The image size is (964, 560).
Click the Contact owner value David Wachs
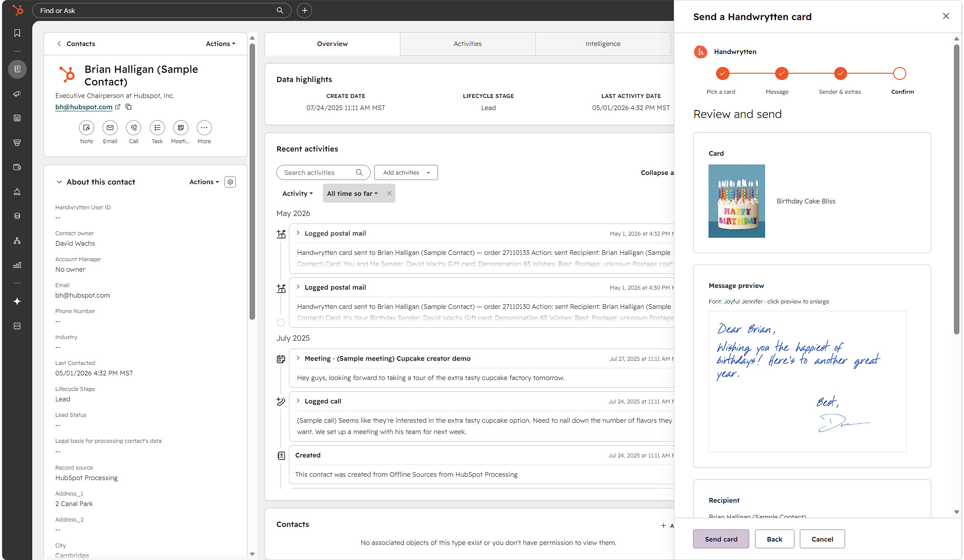pos(75,244)
